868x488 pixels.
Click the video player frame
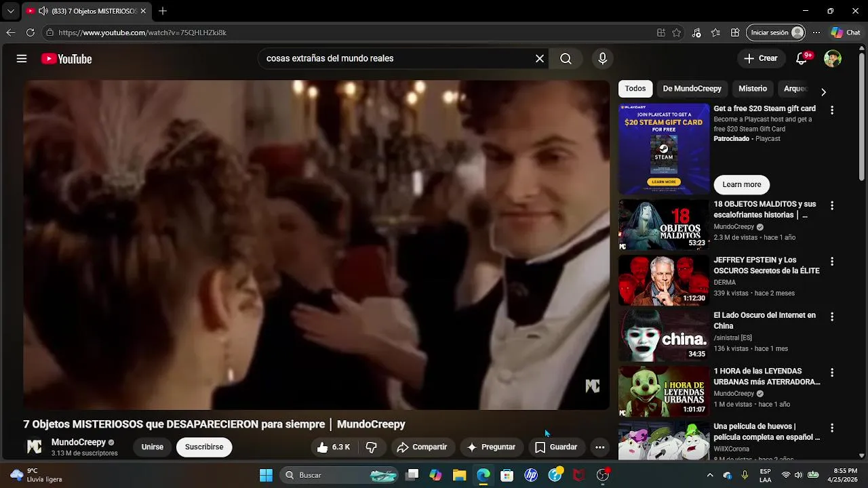coord(317,245)
